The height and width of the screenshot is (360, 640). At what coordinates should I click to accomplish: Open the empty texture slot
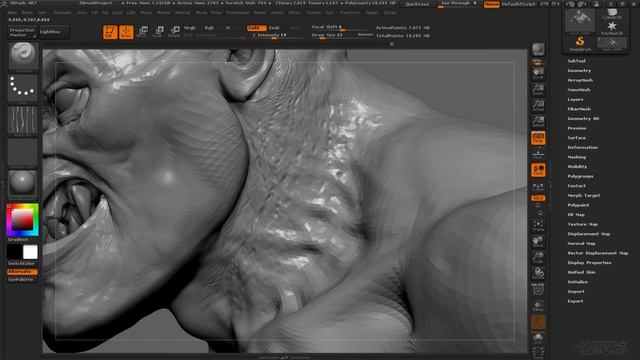coord(23,152)
